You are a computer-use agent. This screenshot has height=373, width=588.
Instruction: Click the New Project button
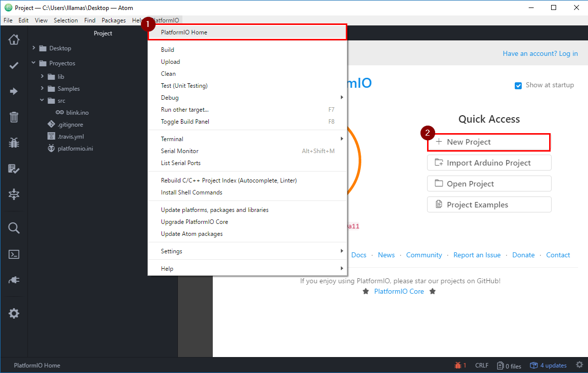(x=489, y=142)
